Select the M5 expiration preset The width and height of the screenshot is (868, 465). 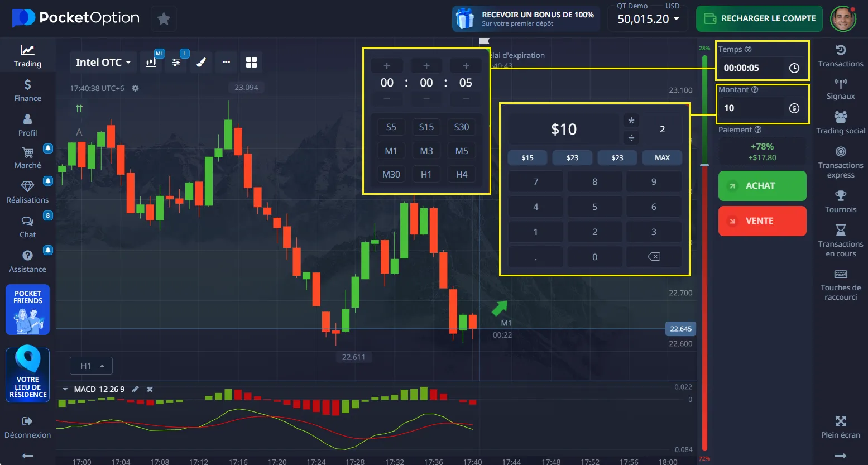[461, 151]
